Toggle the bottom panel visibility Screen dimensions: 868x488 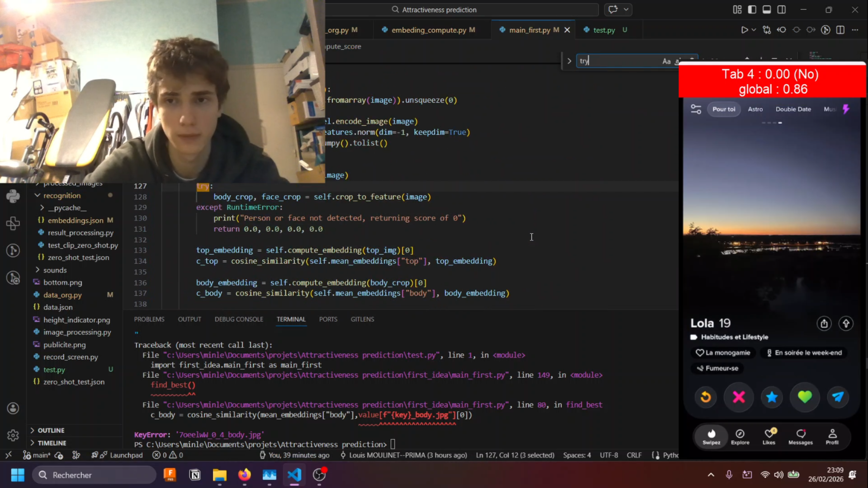(x=767, y=9)
